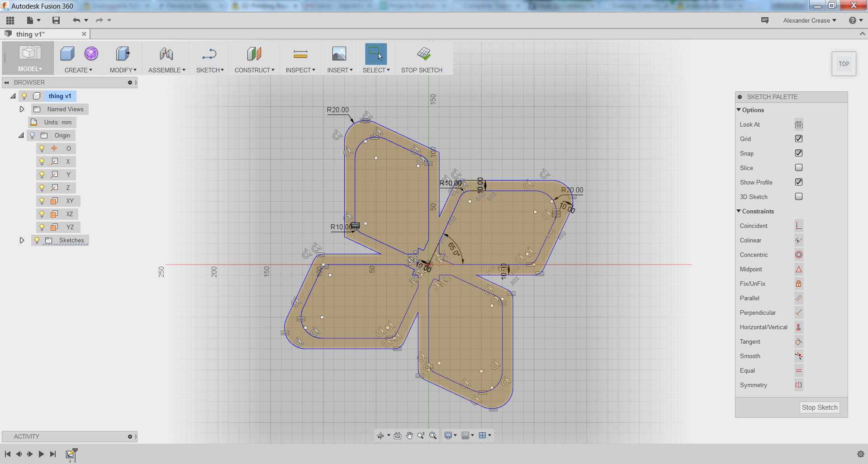Open the Create menu icon in toolbar
The image size is (868, 464).
66,53
